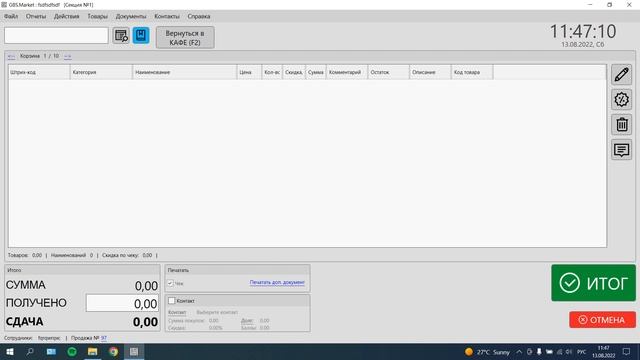Click the Остаток column header
Viewport: 640px width, 360px height.
point(389,72)
